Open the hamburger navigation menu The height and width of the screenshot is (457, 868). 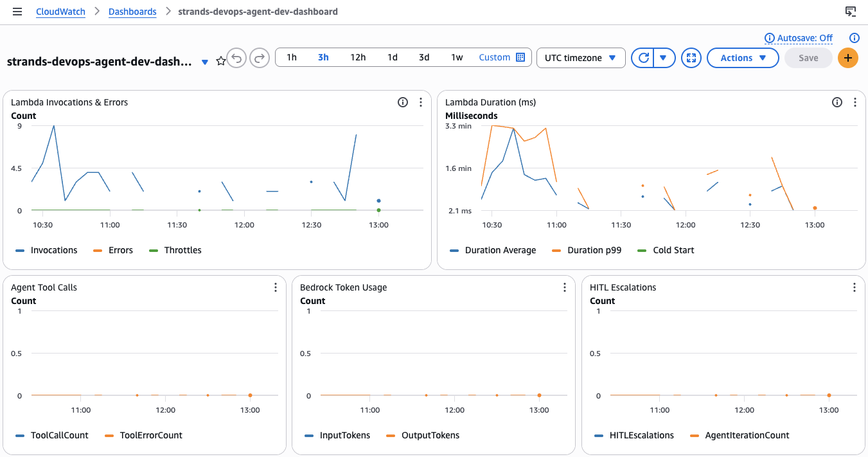coord(17,12)
